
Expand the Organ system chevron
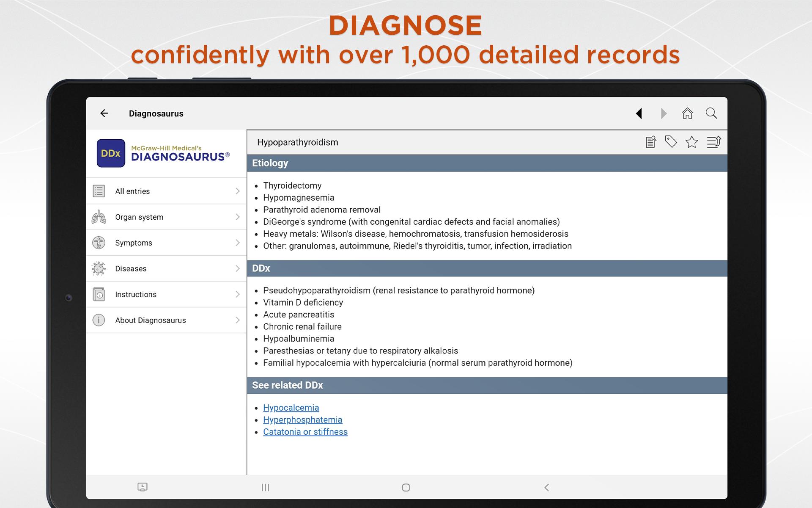(237, 217)
